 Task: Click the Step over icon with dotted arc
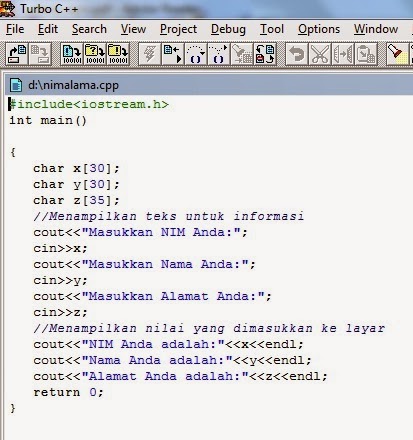(x=195, y=54)
